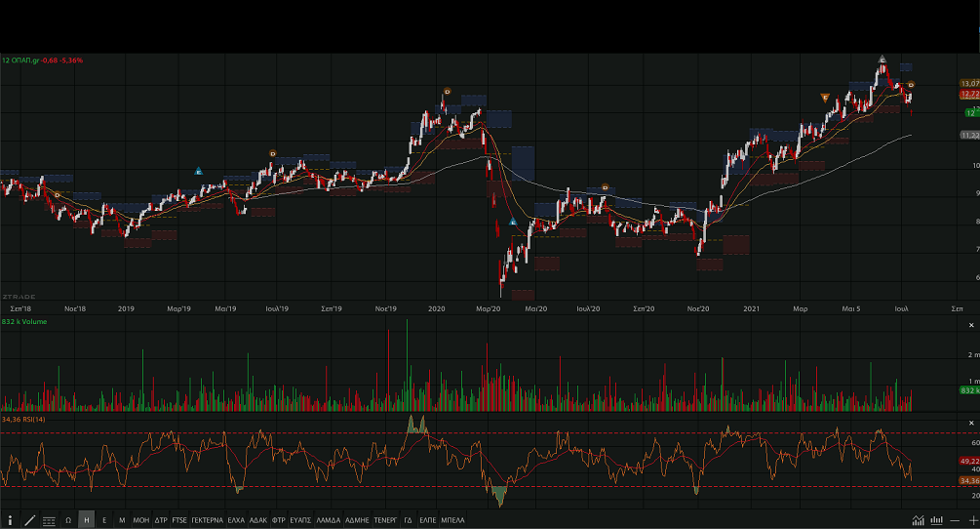Select the FTSE watchlist tab

coord(179,520)
